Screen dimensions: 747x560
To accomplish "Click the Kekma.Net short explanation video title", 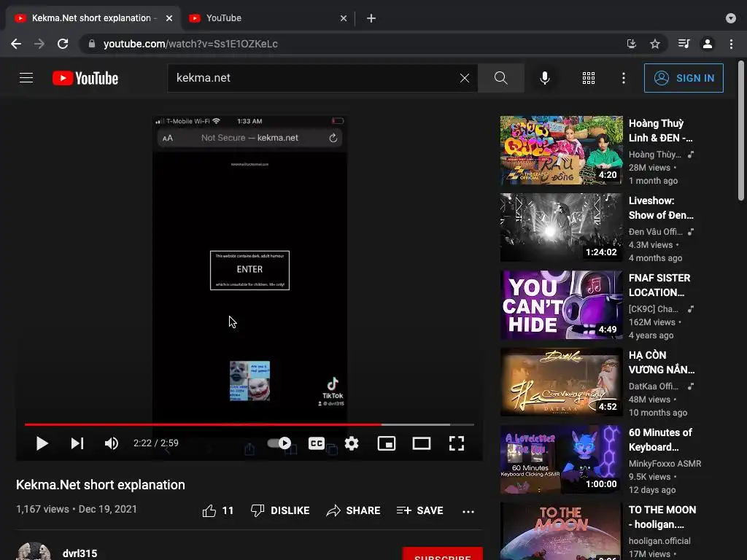I will pyautogui.click(x=101, y=485).
